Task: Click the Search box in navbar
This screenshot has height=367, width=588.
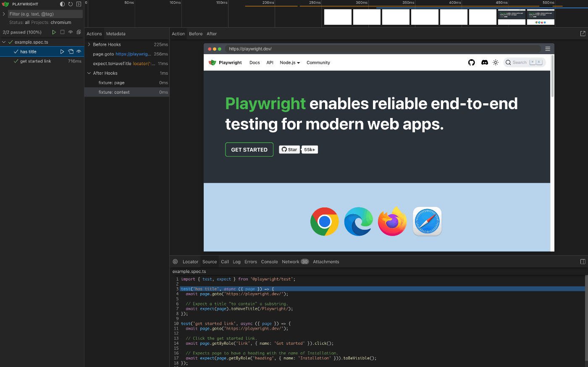Action: click(x=524, y=62)
